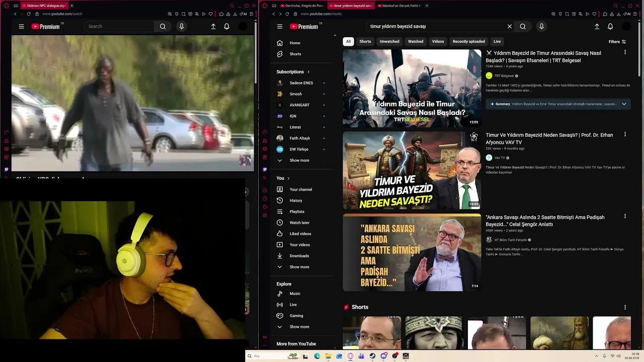Viewport: 644px width, 362px height.
Task: Open Steam from the taskbar
Action: tap(372, 356)
